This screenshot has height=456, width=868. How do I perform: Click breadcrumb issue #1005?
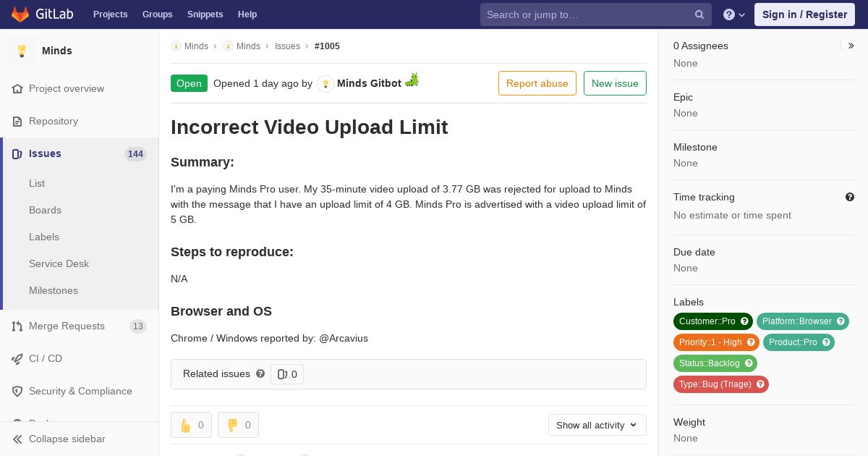point(327,46)
